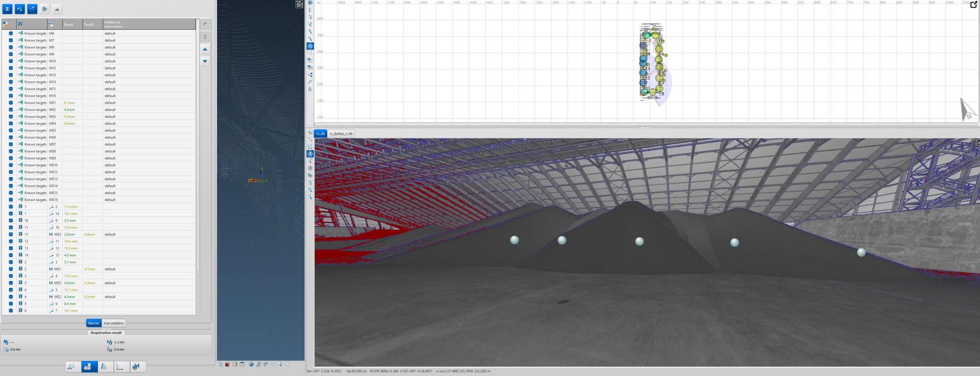This screenshot has width=980, height=376.
Task: Switch to the Scan positions tab
Action: tap(113, 323)
